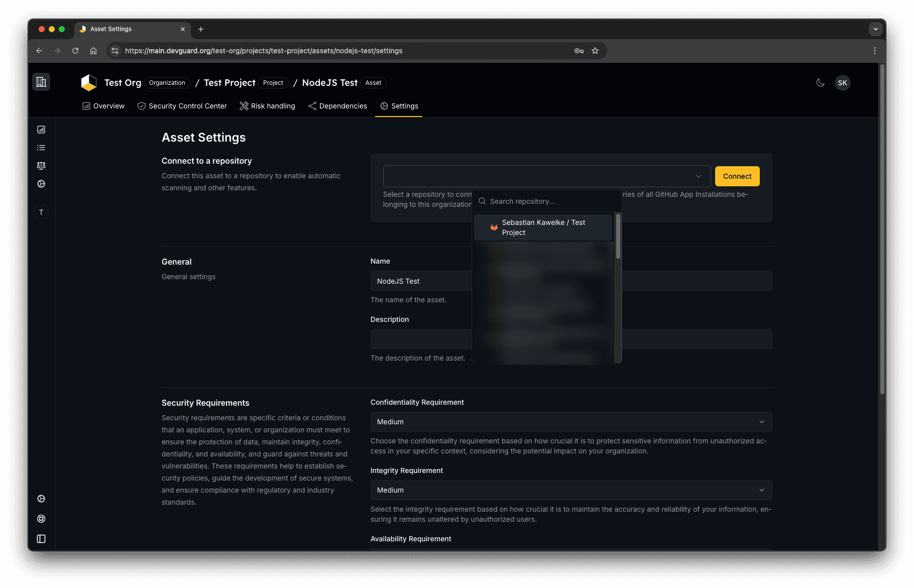
Task: Open the help lifebuoy icon near bottom sidebar
Action: [x=41, y=519]
